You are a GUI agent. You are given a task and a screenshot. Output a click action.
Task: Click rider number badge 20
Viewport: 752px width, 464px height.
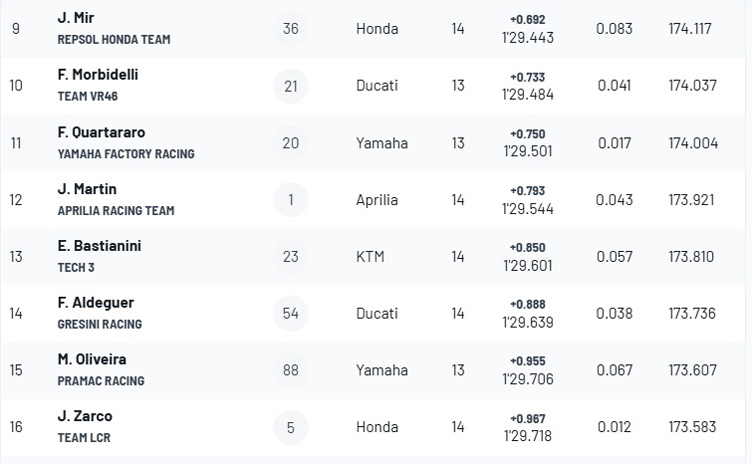291,143
